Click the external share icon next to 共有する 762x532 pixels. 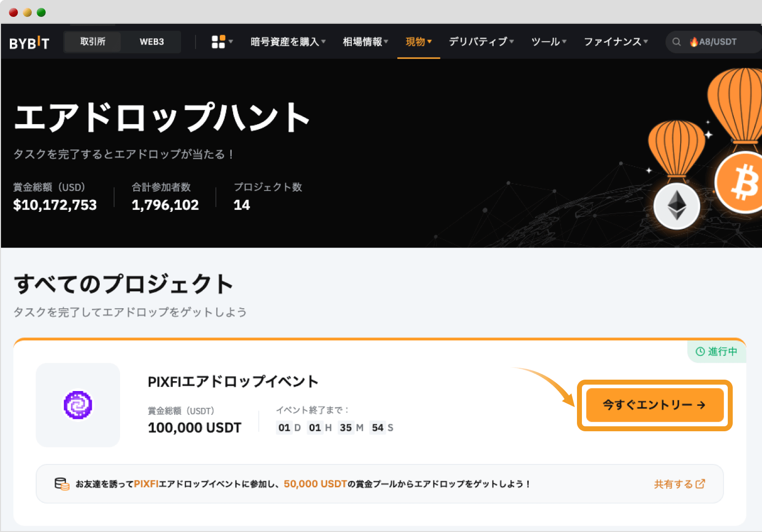pyautogui.click(x=700, y=484)
